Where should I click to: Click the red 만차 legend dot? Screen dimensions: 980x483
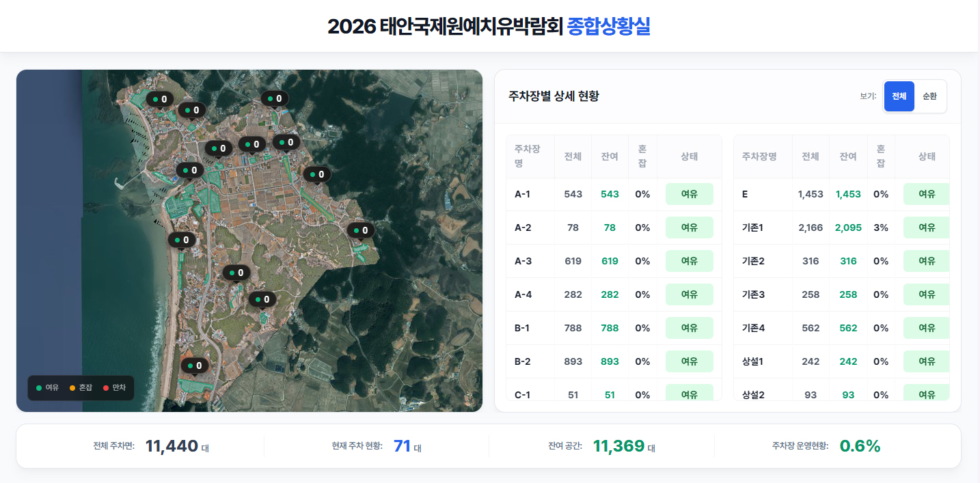[x=106, y=388]
